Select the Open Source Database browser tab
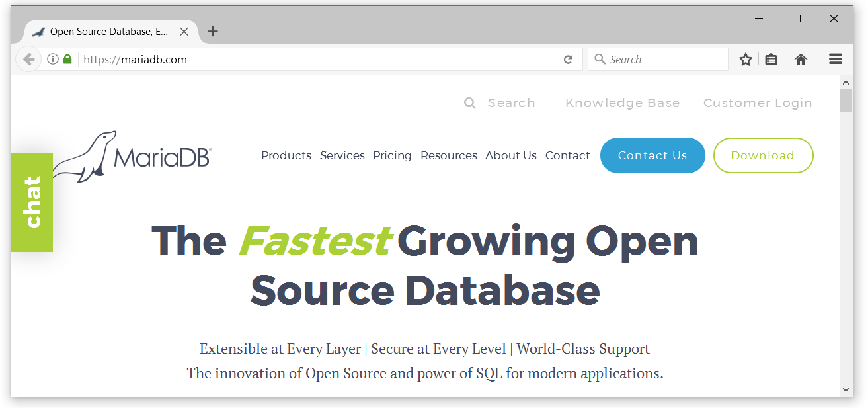 point(109,32)
